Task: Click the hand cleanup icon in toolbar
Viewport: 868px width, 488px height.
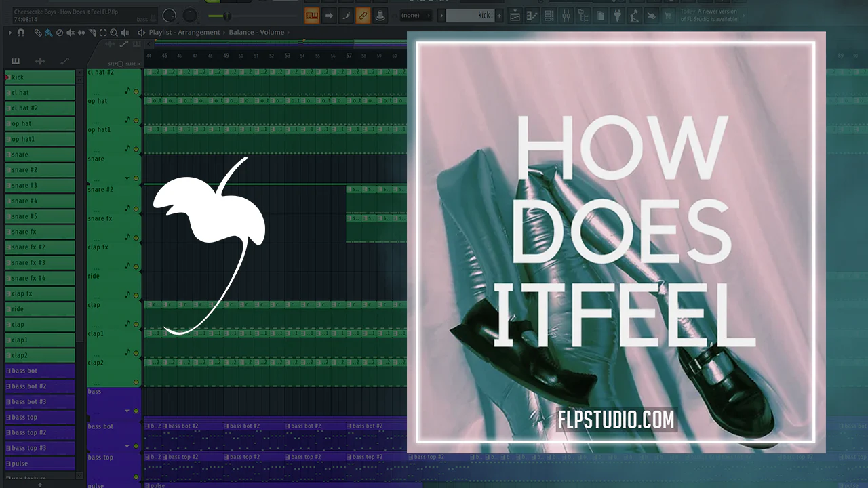Action: coord(651,15)
